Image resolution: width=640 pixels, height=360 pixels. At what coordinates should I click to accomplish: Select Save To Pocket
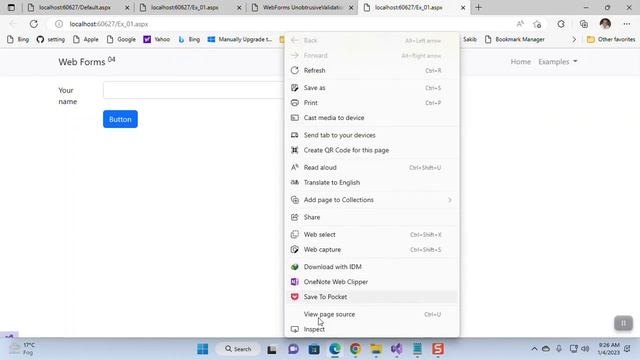point(372,297)
